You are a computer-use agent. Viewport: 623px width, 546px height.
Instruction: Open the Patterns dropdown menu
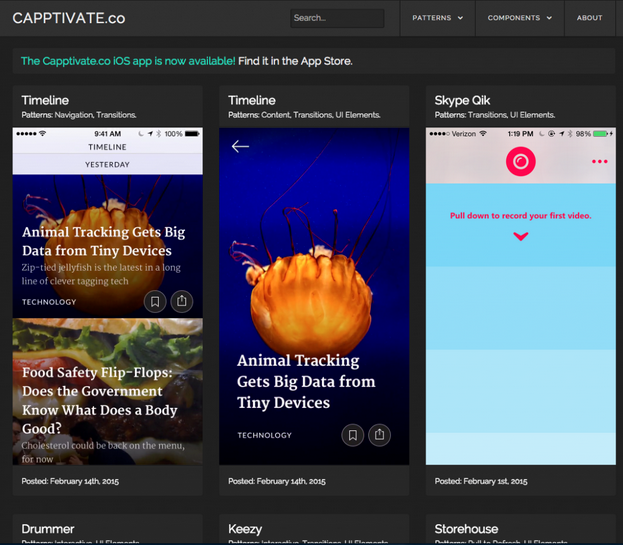point(437,18)
